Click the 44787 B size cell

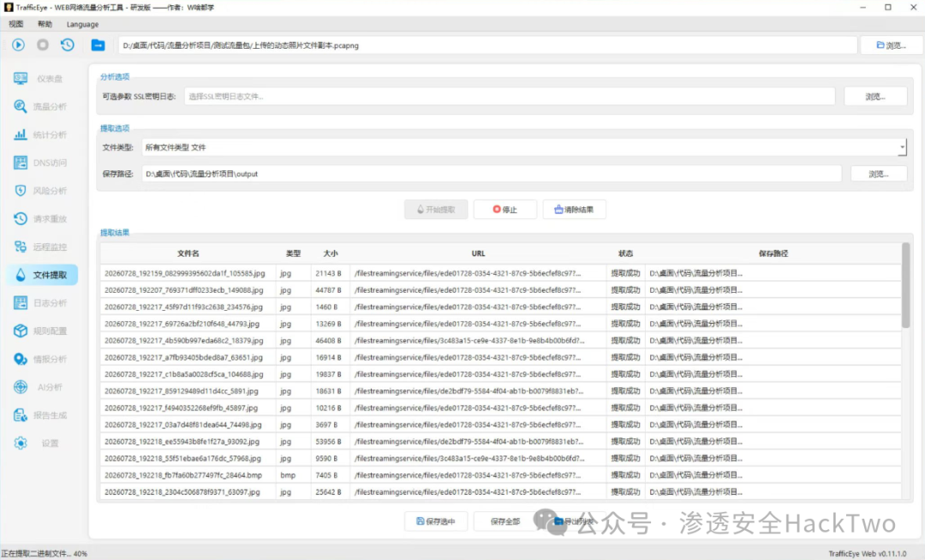click(x=331, y=290)
